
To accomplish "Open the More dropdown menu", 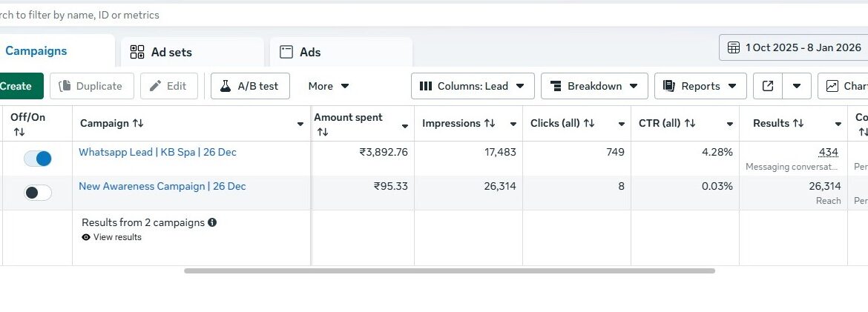I will point(329,86).
